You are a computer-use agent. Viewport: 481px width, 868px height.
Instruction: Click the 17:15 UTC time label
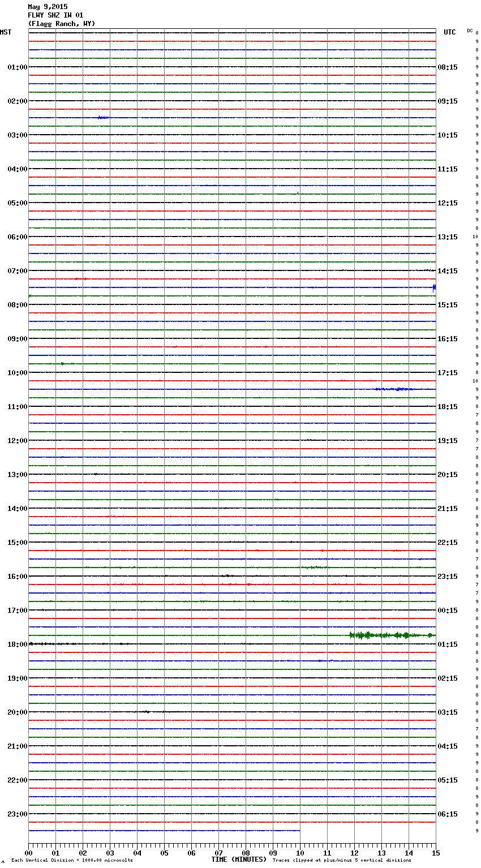(448, 373)
